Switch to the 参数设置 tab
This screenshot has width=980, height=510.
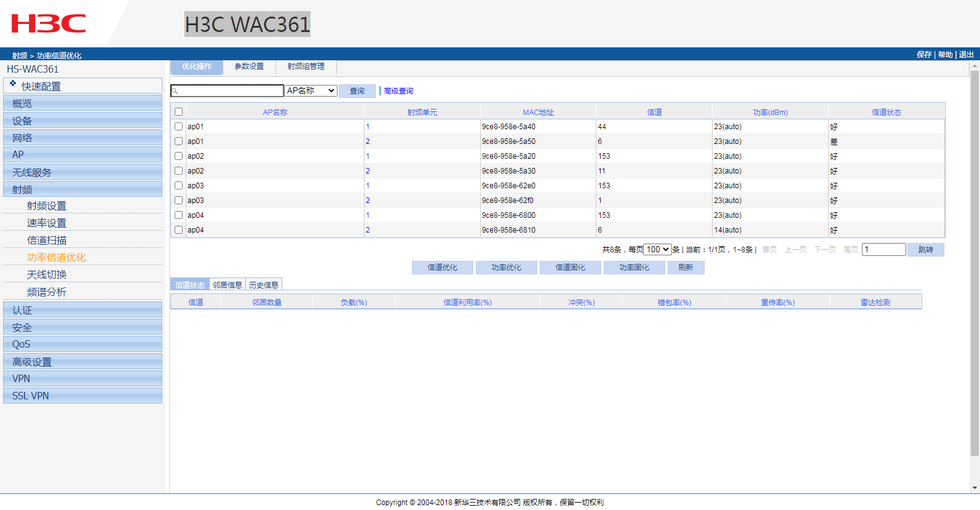click(249, 67)
